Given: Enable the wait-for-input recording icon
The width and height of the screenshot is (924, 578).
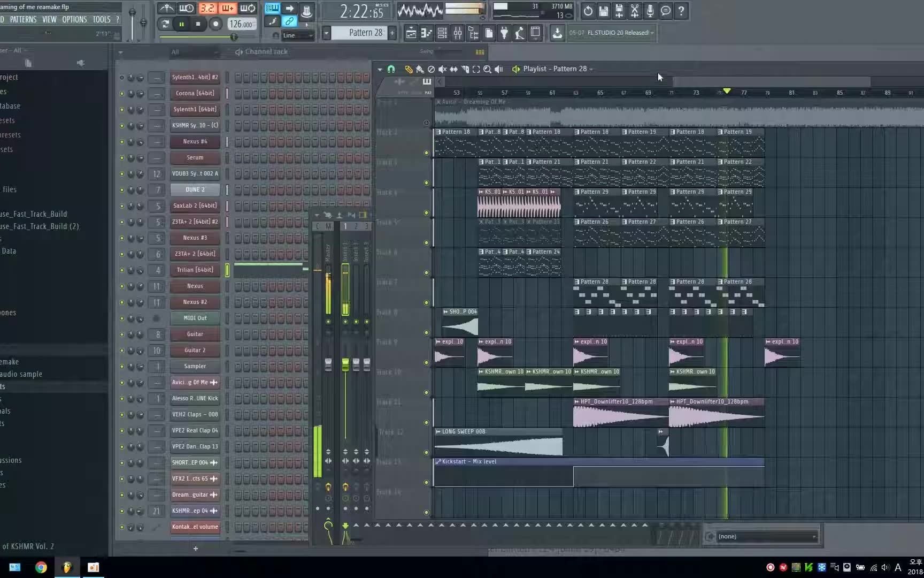Looking at the screenshot, I should pos(187,8).
